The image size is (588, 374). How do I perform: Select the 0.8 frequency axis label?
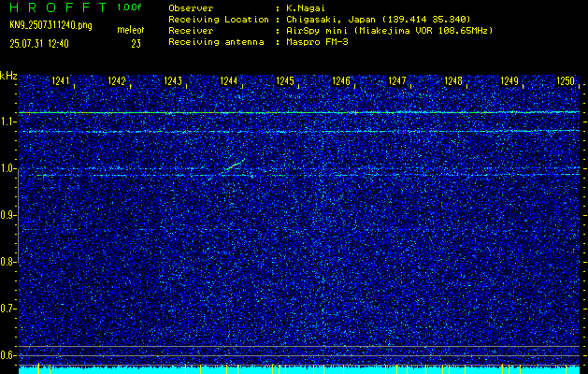click(x=7, y=262)
